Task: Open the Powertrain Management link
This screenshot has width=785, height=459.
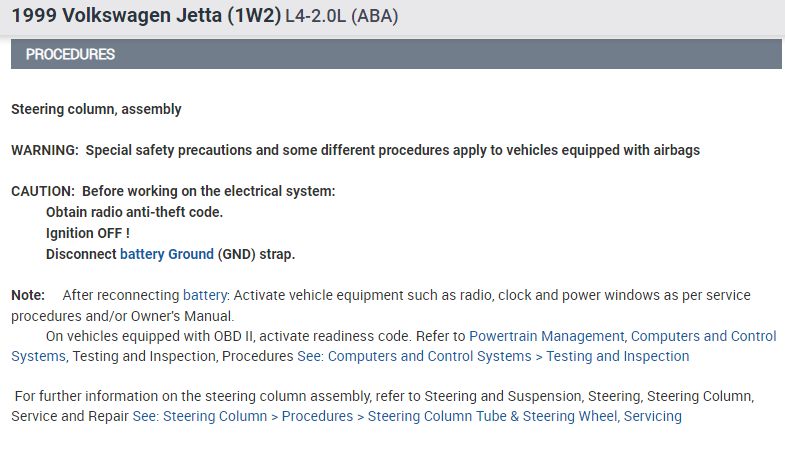Action: (546, 336)
